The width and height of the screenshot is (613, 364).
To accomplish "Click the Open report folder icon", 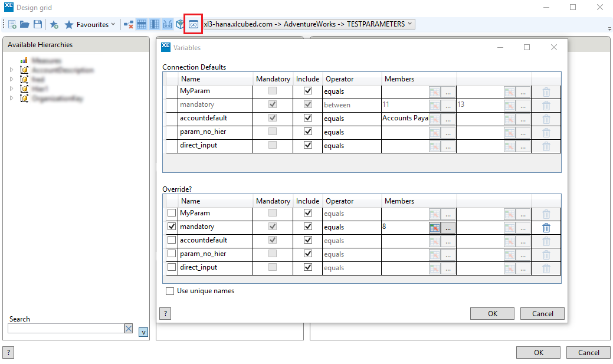I will click(x=24, y=24).
